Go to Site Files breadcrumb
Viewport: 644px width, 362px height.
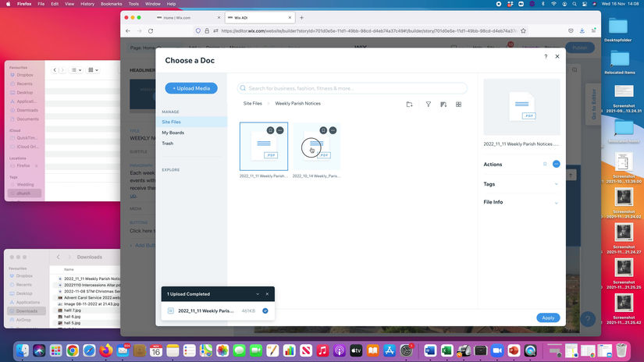(x=253, y=104)
